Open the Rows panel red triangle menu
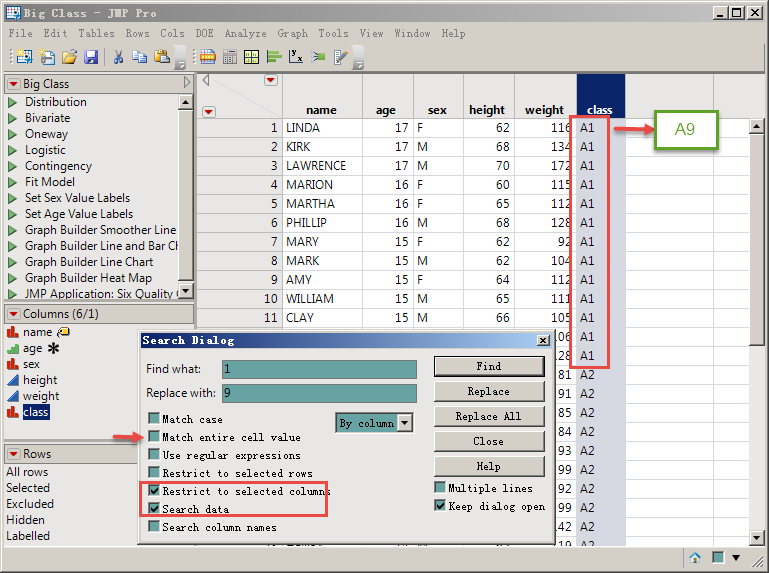The image size is (769, 573). (x=13, y=454)
